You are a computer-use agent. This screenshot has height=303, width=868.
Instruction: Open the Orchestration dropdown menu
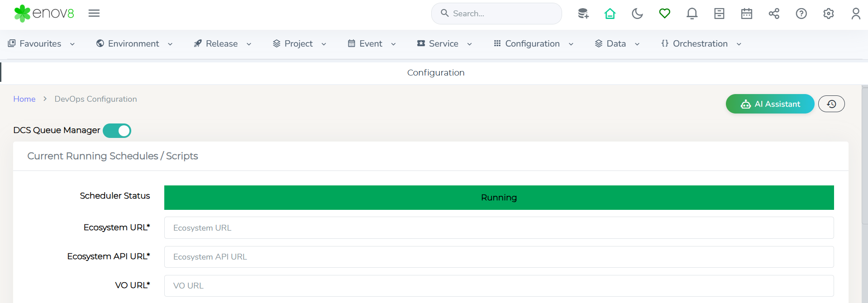tap(701, 44)
